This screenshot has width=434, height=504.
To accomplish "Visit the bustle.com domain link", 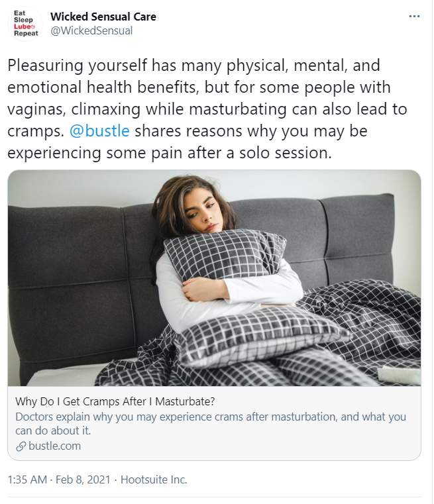I will pos(54,446).
